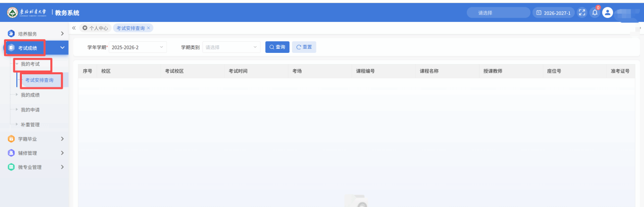Open the 学年学期 2025-2026-2 dropdown
This screenshot has width=644, height=207.
137,47
